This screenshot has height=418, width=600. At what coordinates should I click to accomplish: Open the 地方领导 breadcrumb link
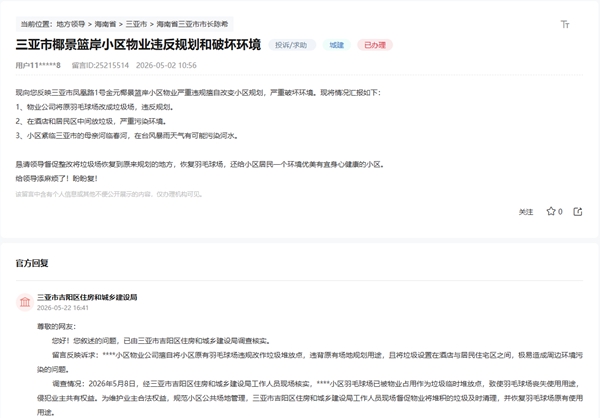tap(71, 24)
